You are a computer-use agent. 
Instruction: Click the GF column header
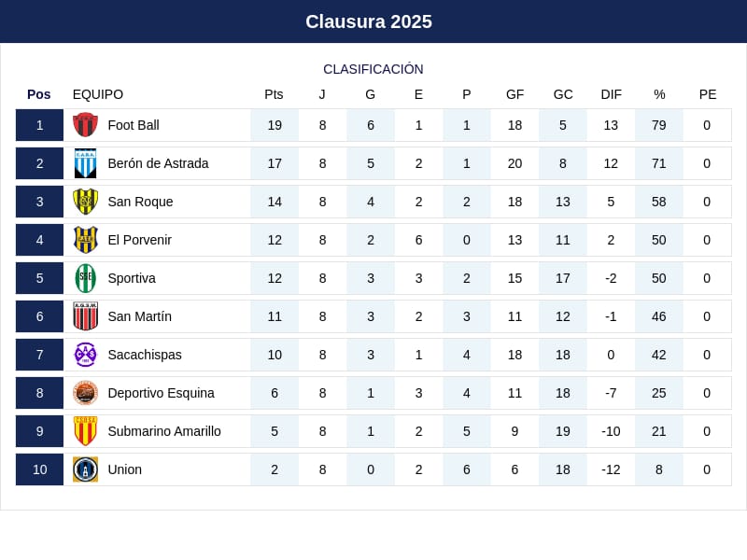[x=514, y=94]
